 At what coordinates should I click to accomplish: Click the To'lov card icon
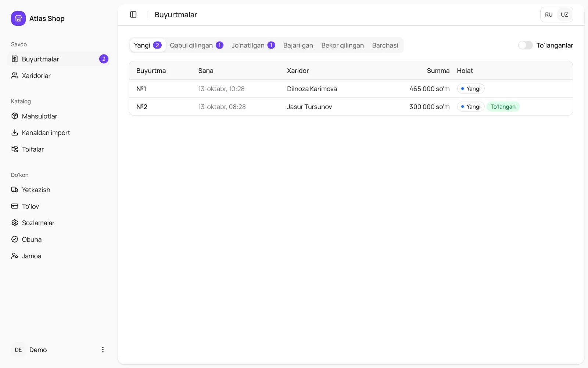click(15, 206)
